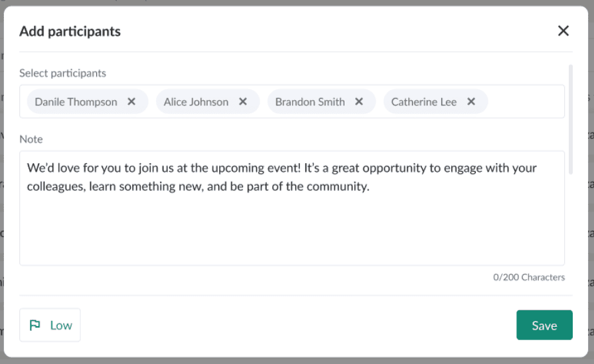The width and height of the screenshot is (594, 364).
Task: Delete Brandon Smith participant chip
Action: coord(359,102)
